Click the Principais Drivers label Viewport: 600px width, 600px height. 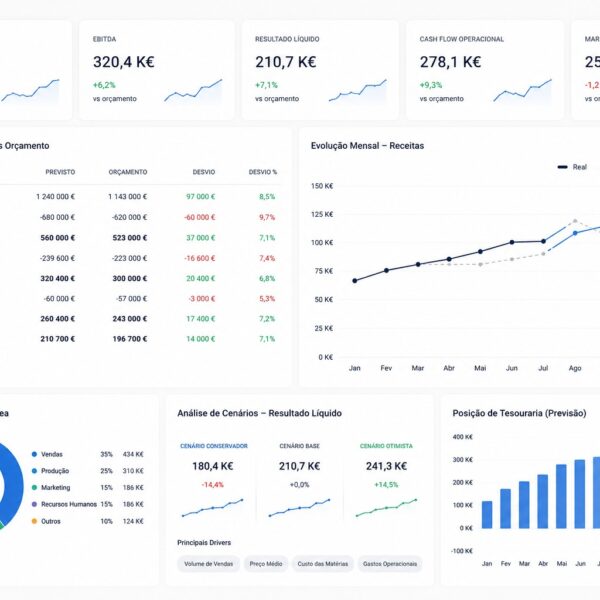click(204, 543)
